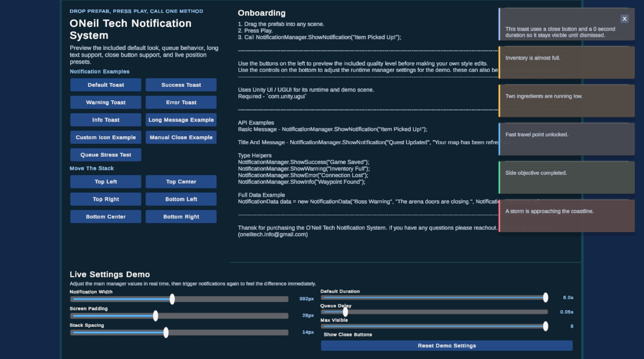The height and width of the screenshot is (359, 644).
Task: Move the stack to Top Center
Action: click(181, 182)
